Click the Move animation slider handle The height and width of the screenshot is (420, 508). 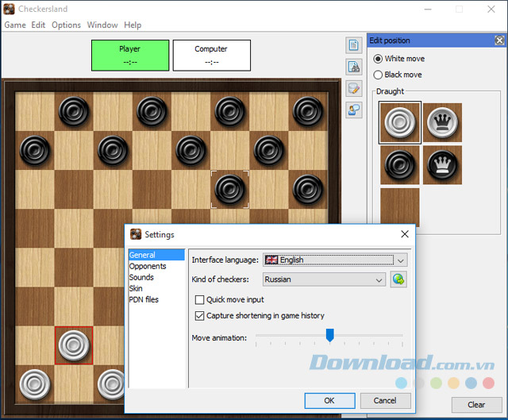[x=329, y=336]
